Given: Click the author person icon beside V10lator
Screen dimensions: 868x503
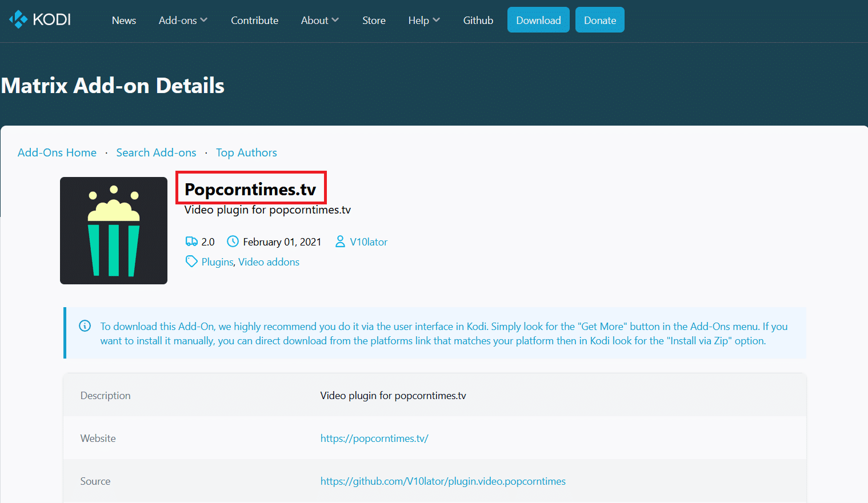Looking at the screenshot, I should 340,242.
